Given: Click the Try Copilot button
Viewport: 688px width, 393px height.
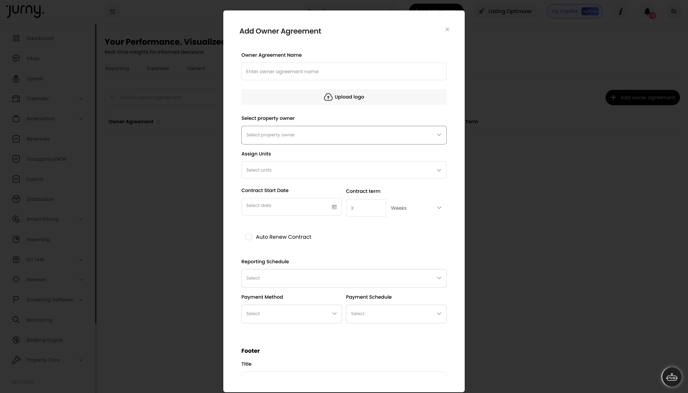Looking at the screenshot, I should (574, 11).
